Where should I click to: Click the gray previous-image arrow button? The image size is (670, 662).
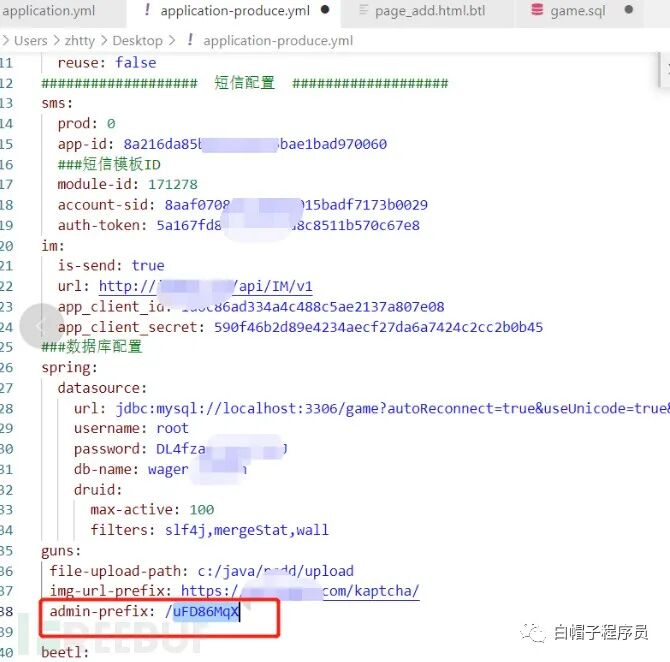coord(42,326)
